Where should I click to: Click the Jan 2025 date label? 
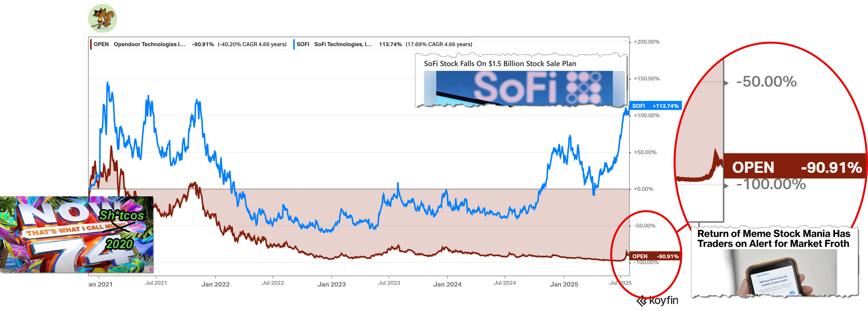coord(564,284)
